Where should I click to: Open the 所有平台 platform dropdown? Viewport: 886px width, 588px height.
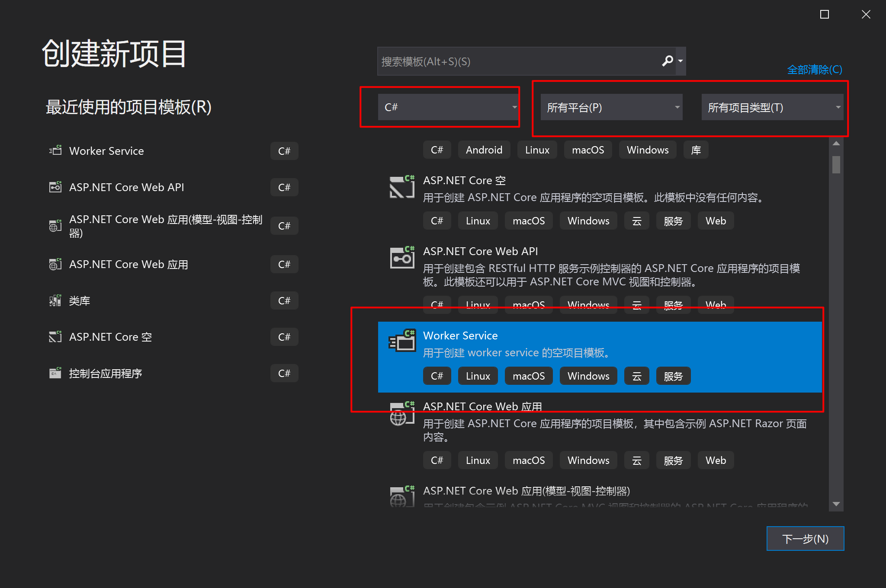point(611,107)
